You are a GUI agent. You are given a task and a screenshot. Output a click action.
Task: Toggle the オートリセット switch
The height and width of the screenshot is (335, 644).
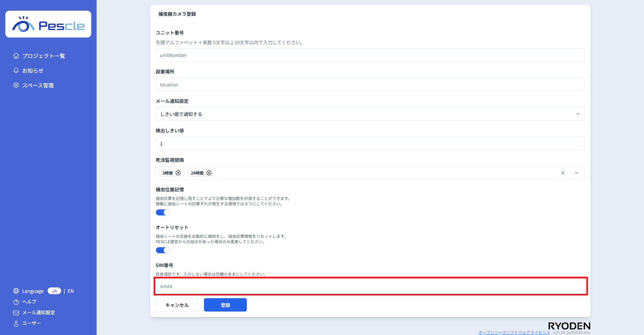[163, 250]
